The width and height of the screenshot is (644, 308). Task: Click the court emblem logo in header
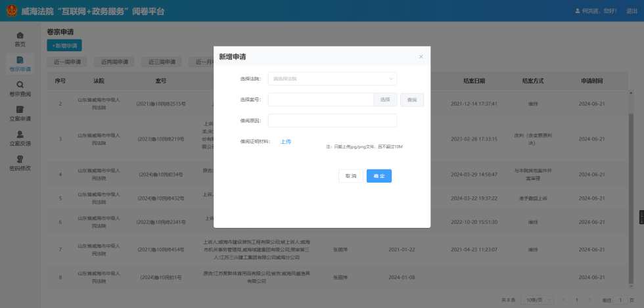(x=12, y=11)
